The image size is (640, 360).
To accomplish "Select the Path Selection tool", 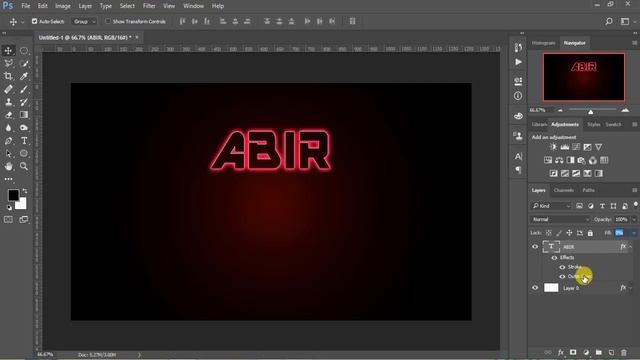I will [8, 154].
